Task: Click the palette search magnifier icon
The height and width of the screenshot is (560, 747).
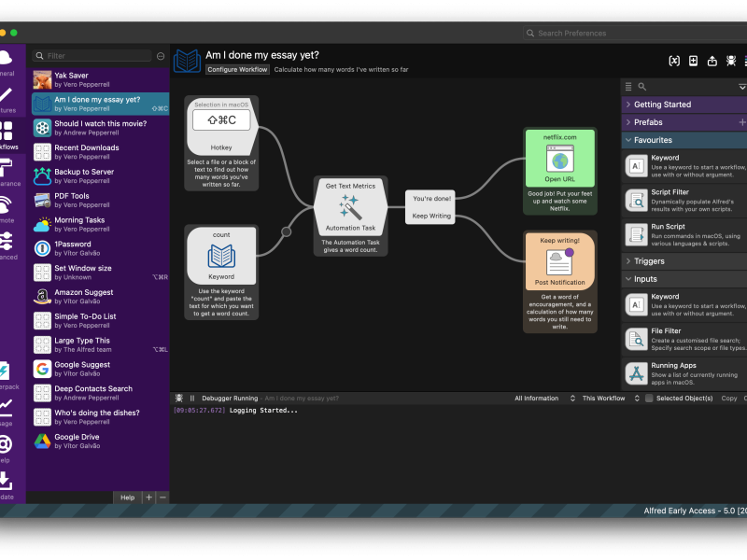Action: [642, 87]
